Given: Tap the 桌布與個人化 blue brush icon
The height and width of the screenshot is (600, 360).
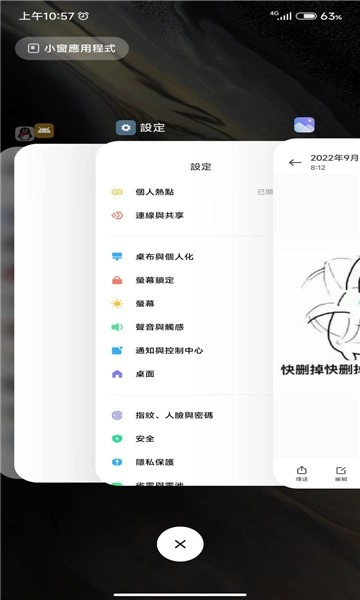Looking at the screenshot, I should tap(117, 257).
